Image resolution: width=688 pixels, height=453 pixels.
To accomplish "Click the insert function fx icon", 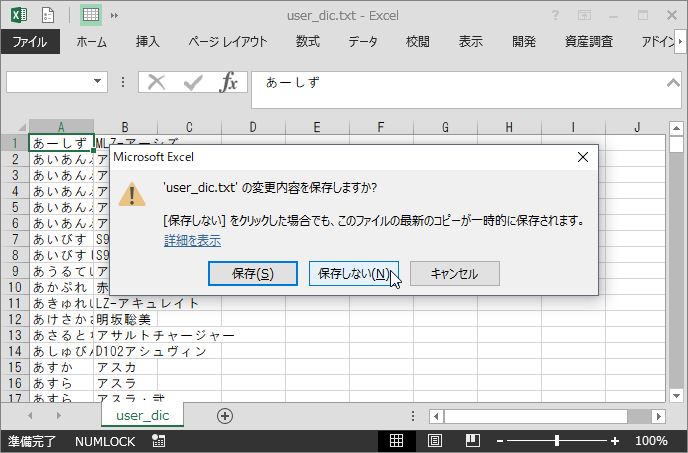I will (229, 82).
